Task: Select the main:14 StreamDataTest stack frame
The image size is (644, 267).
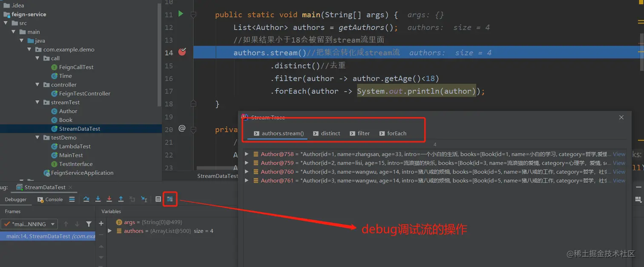Action: click(47, 236)
